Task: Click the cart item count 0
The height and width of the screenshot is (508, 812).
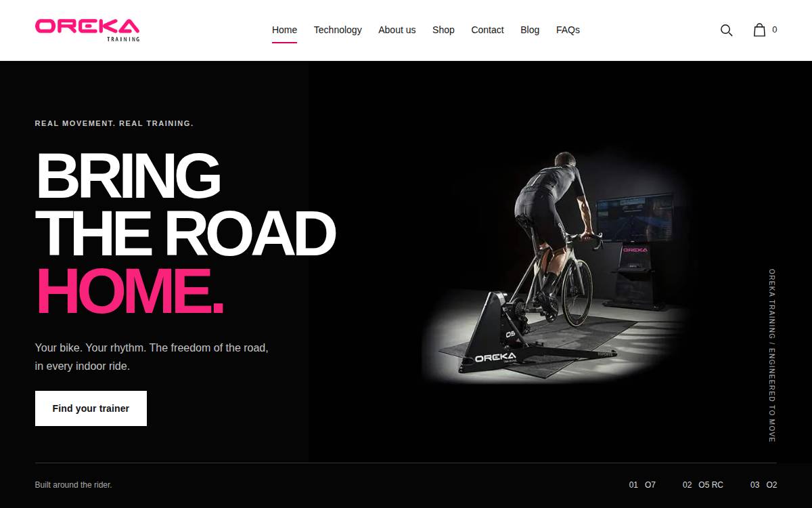Action: 774,30
